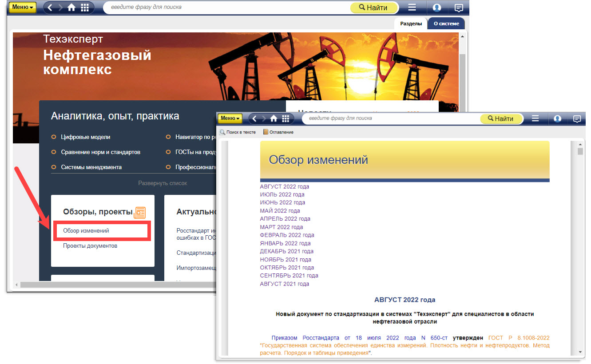Open the hamburger list icon in front window
This screenshot has height=364, width=591.
coord(535,119)
